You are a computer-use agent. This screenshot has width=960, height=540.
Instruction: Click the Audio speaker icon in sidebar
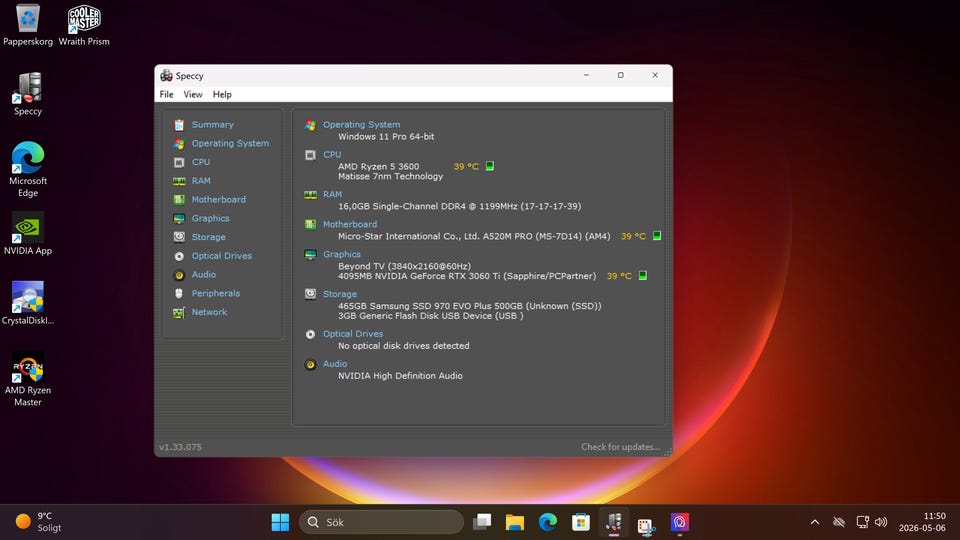179,275
